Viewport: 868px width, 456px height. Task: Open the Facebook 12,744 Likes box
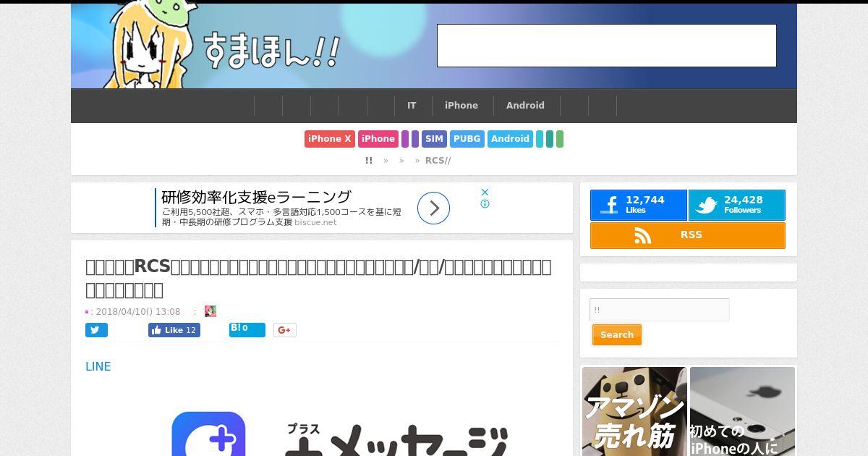[x=638, y=205]
